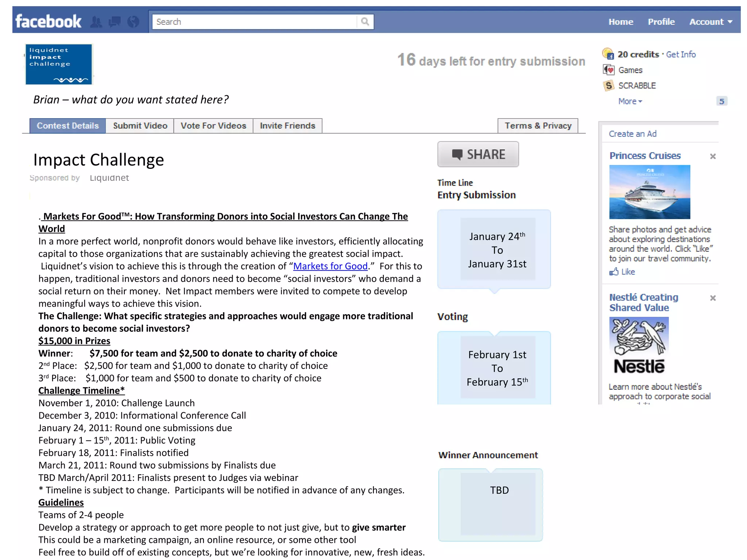Select the Terms & Privacy tab
747x560 pixels.
pyautogui.click(x=538, y=126)
